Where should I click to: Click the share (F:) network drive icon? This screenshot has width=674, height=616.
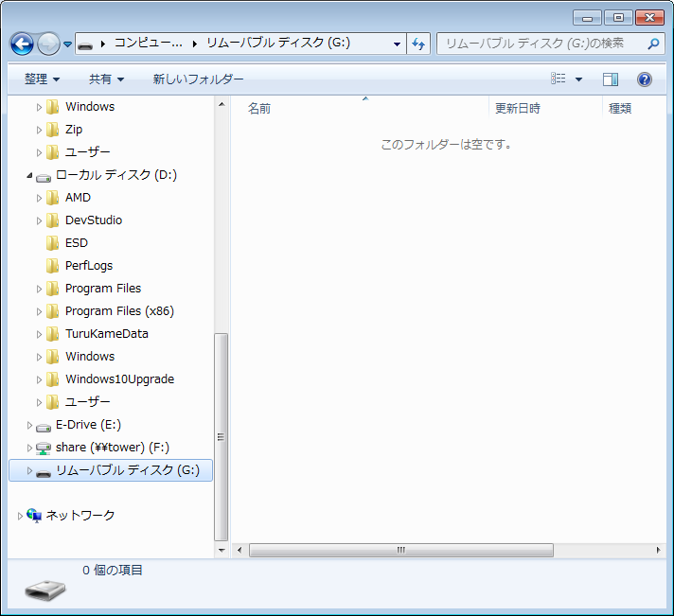click(x=44, y=448)
